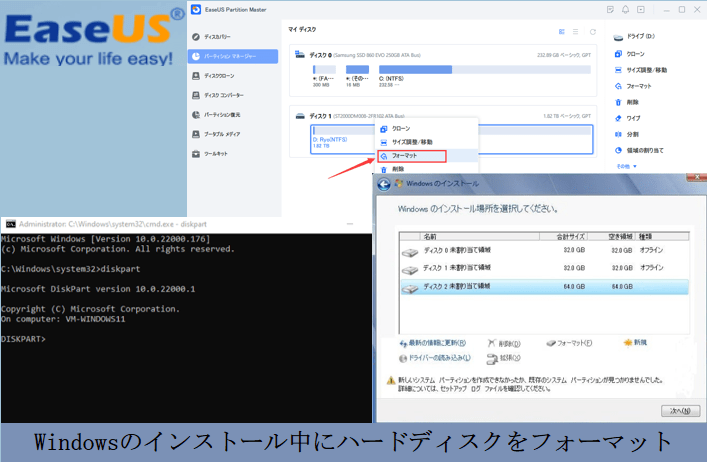This screenshot has width=707, height=462.
Task: Open ディスク コンバーター in the sidebar
Action: (x=218, y=95)
